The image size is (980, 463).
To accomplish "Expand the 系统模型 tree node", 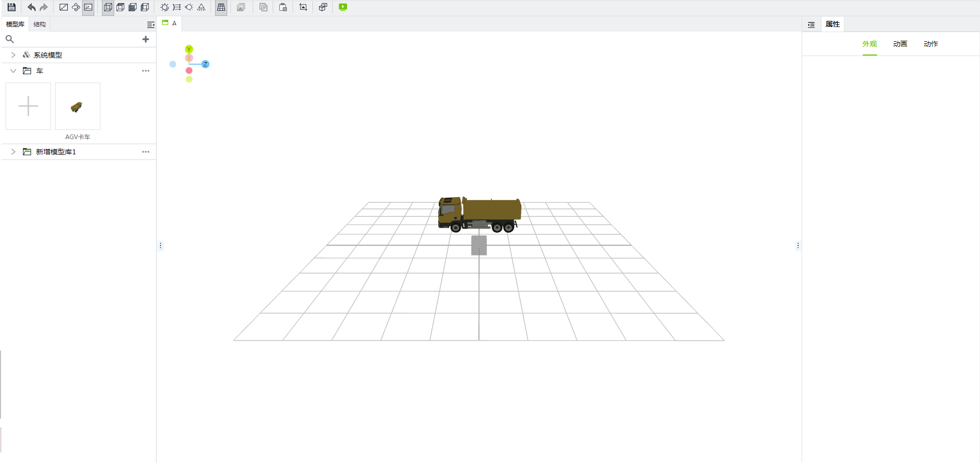I will [x=13, y=55].
